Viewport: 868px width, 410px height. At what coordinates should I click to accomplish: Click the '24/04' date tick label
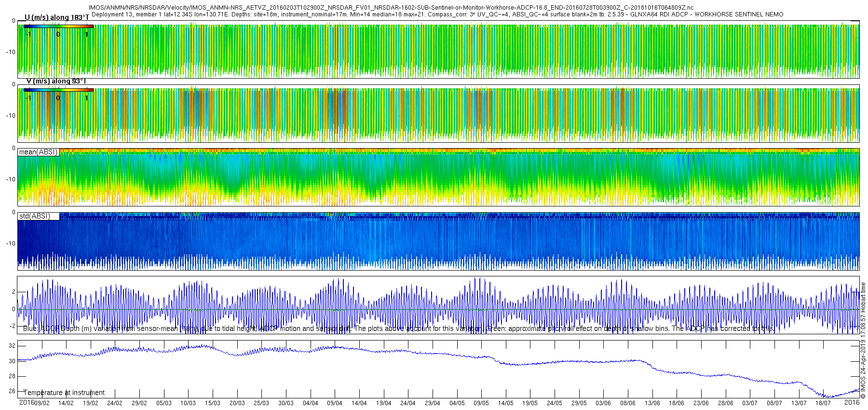click(408, 403)
